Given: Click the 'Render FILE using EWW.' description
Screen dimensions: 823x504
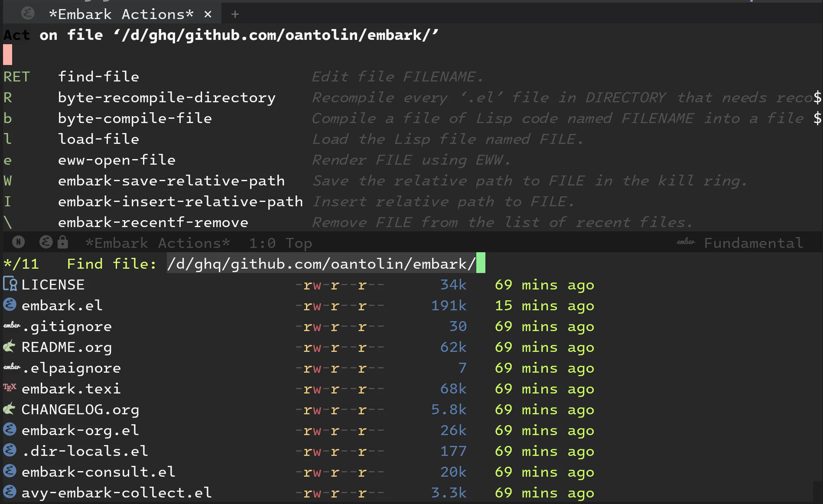Looking at the screenshot, I should point(411,160).
